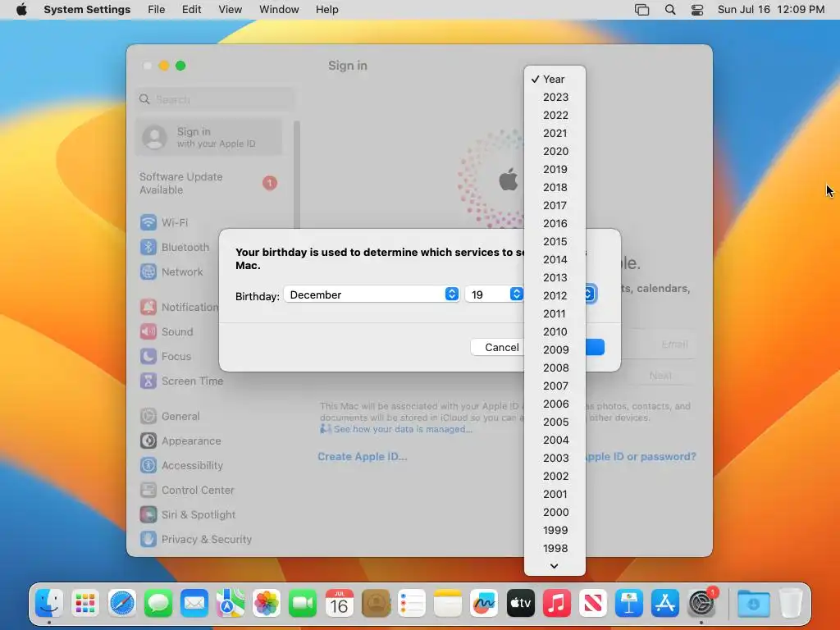Launch Freeform from the Dock
Image resolution: width=840 pixels, height=630 pixels.
[x=484, y=603]
